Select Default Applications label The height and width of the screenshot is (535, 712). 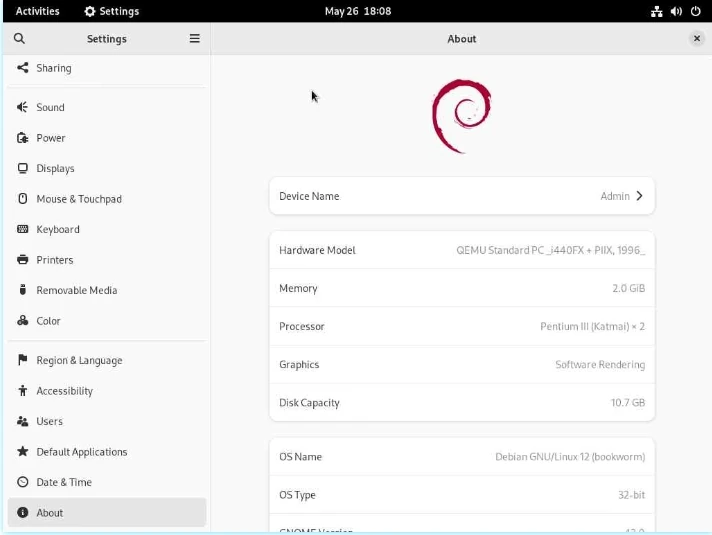(x=82, y=452)
